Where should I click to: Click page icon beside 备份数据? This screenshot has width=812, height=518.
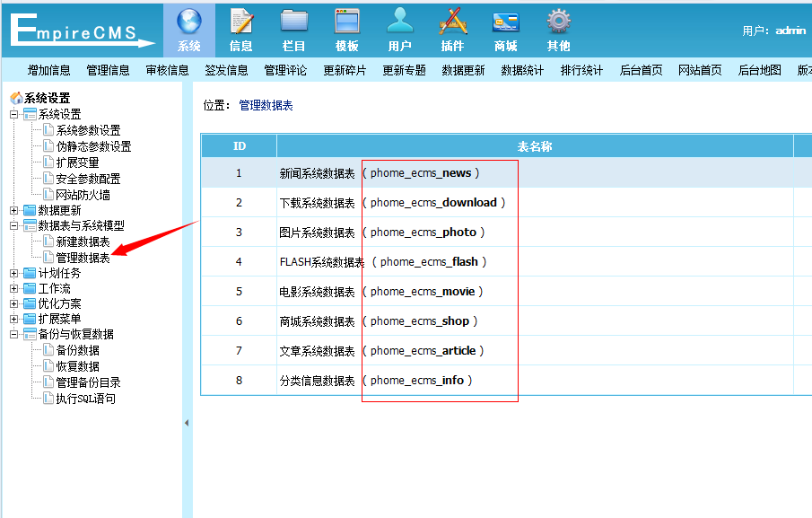coord(48,349)
